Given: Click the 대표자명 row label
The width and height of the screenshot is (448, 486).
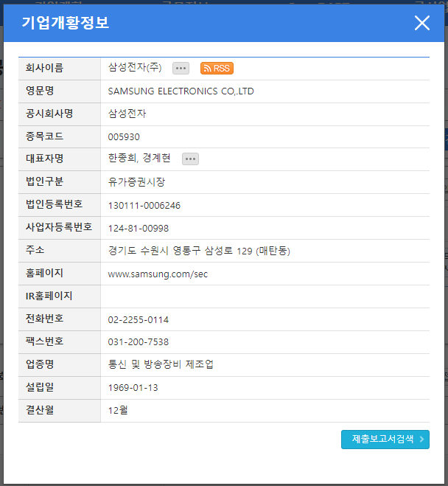Looking at the screenshot, I should (x=45, y=159).
